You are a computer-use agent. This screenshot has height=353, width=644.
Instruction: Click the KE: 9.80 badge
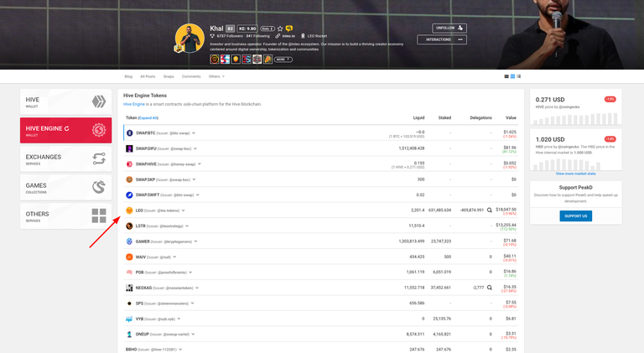click(247, 29)
